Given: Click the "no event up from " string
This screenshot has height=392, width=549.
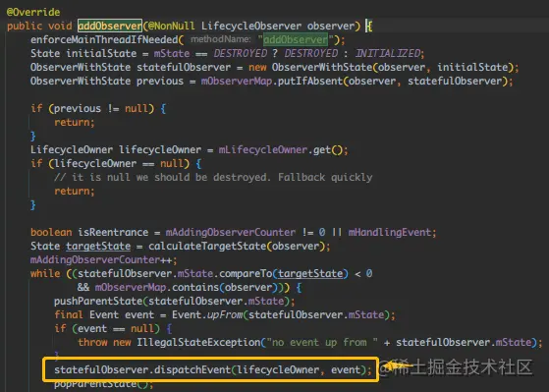Looking at the screenshot, I should tap(322, 342).
